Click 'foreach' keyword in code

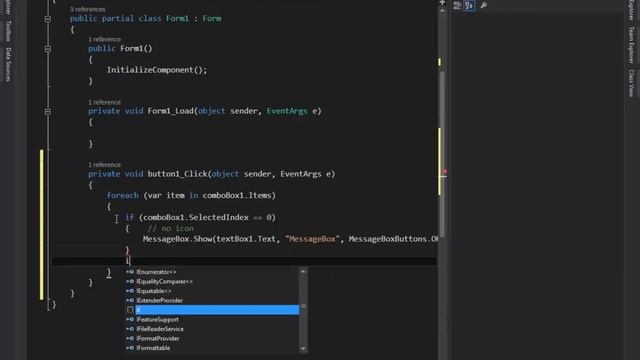[123, 196]
